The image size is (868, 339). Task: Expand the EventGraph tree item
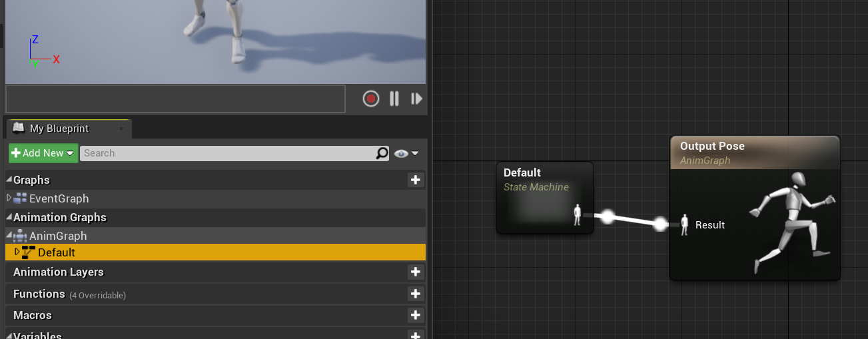click(x=9, y=198)
